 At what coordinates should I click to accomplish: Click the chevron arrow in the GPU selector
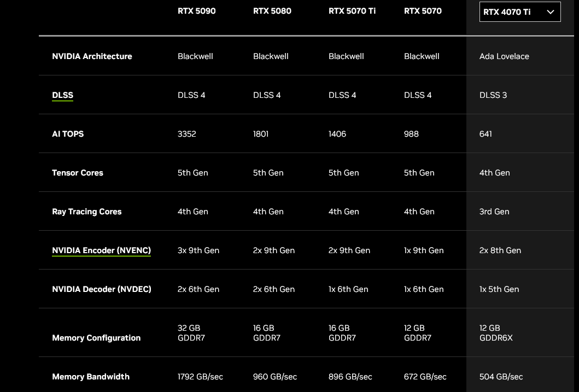coord(550,12)
